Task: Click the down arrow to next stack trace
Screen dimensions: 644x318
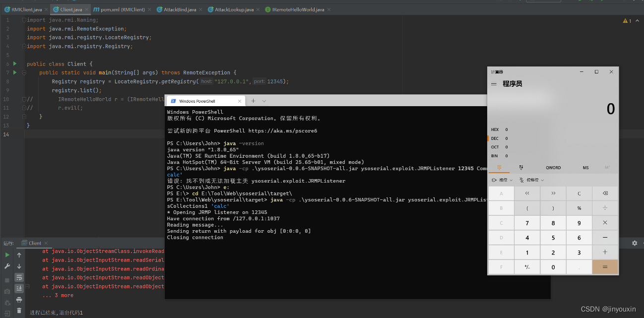Action: [x=19, y=266]
